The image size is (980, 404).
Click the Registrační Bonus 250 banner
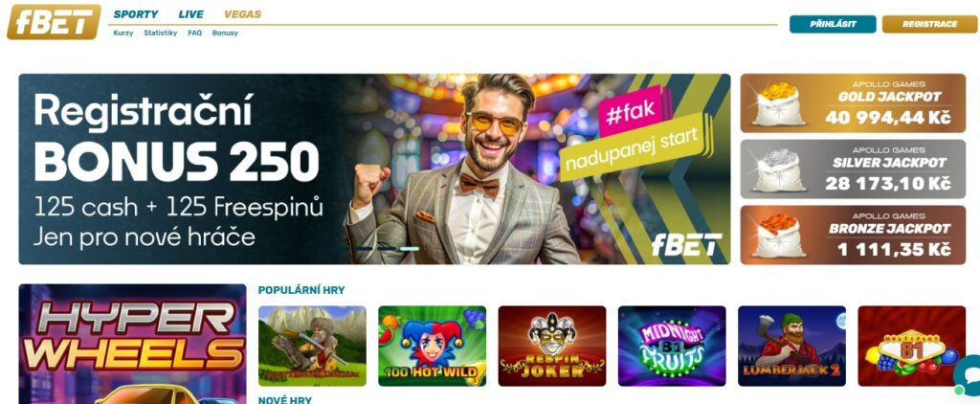[374, 168]
